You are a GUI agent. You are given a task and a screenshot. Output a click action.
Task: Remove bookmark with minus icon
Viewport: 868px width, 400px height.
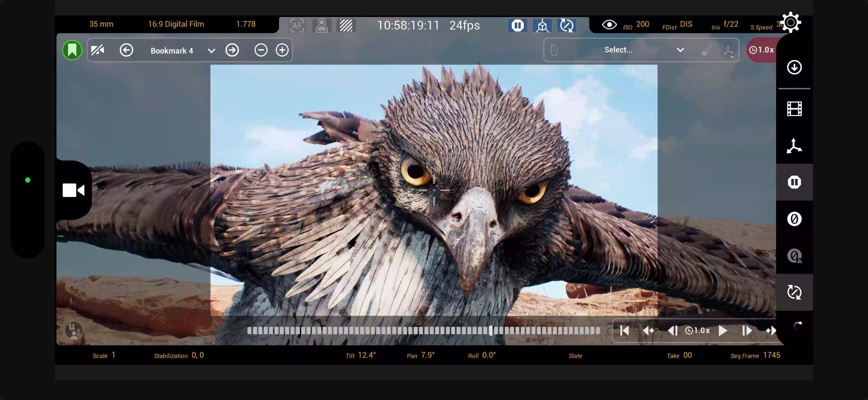(x=261, y=50)
